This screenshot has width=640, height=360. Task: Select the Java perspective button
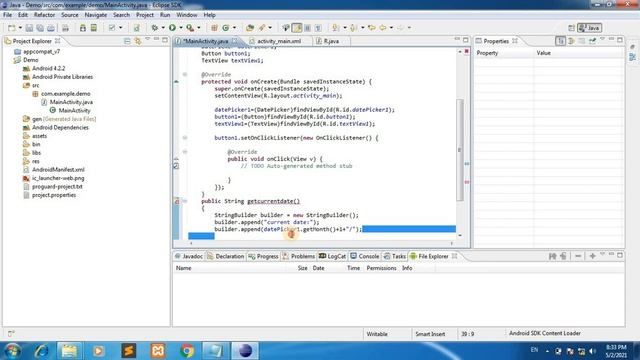pyautogui.click(x=589, y=28)
